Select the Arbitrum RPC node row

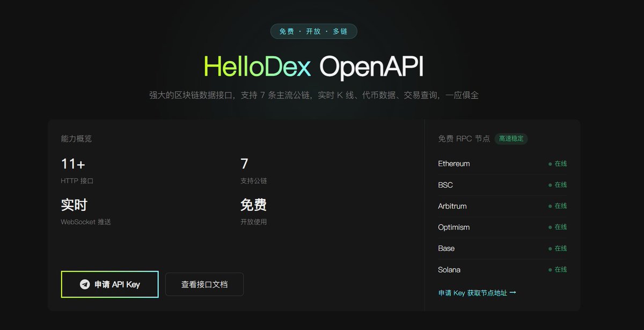tap(502, 206)
